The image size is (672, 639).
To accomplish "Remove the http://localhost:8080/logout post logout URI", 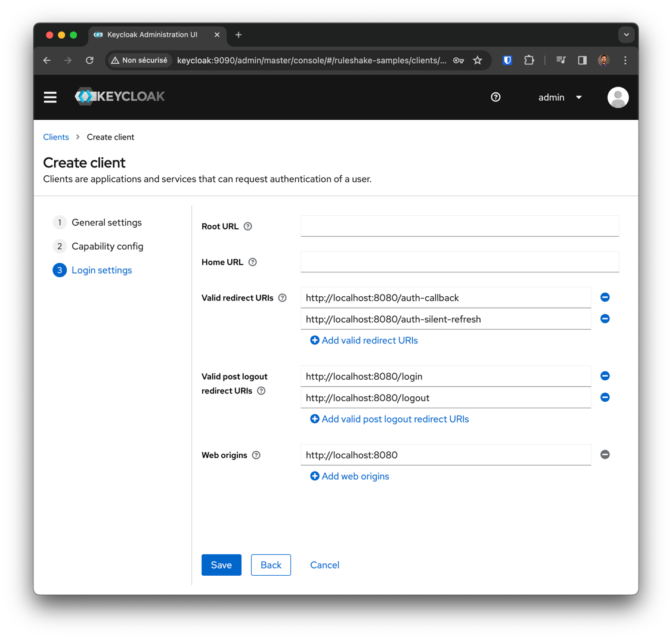I will coord(605,397).
